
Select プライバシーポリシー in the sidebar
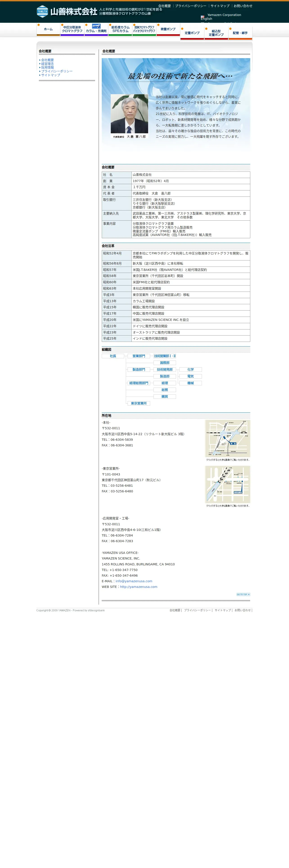coord(57,71)
